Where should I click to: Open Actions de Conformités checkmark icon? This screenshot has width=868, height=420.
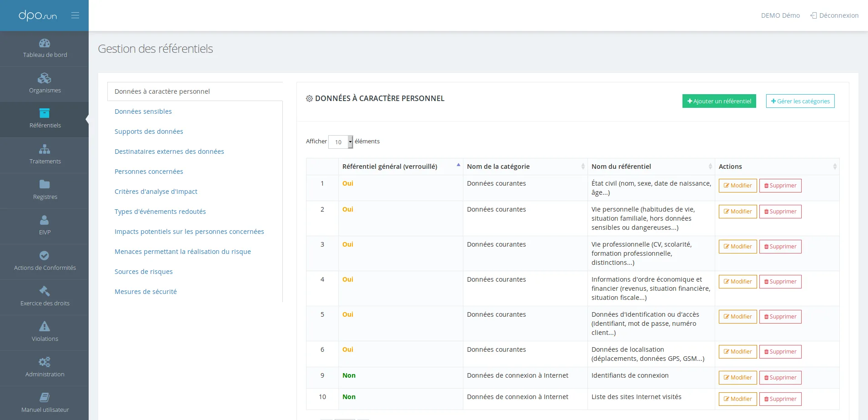click(45, 255)
